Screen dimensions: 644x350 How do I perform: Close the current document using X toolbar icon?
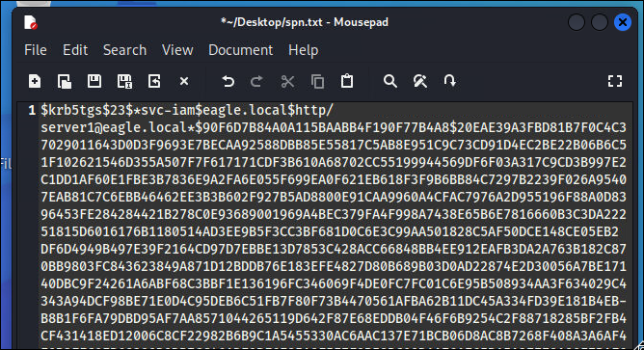(184, 81)
